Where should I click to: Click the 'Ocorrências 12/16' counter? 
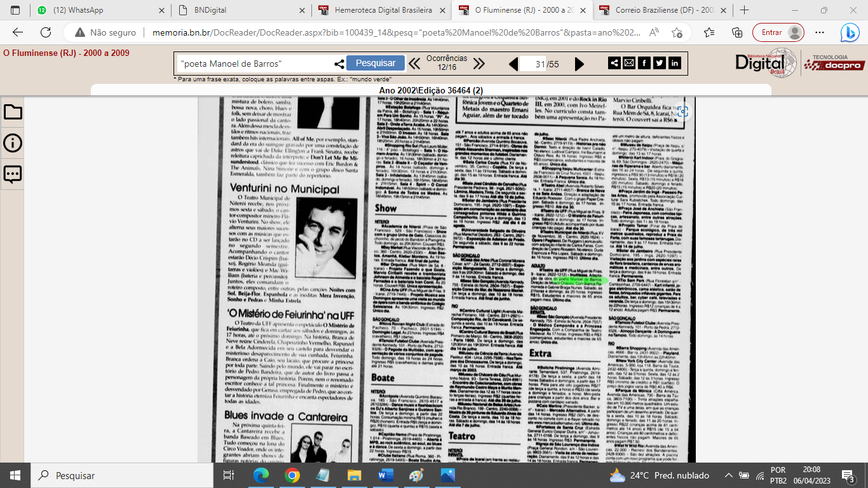447,63
